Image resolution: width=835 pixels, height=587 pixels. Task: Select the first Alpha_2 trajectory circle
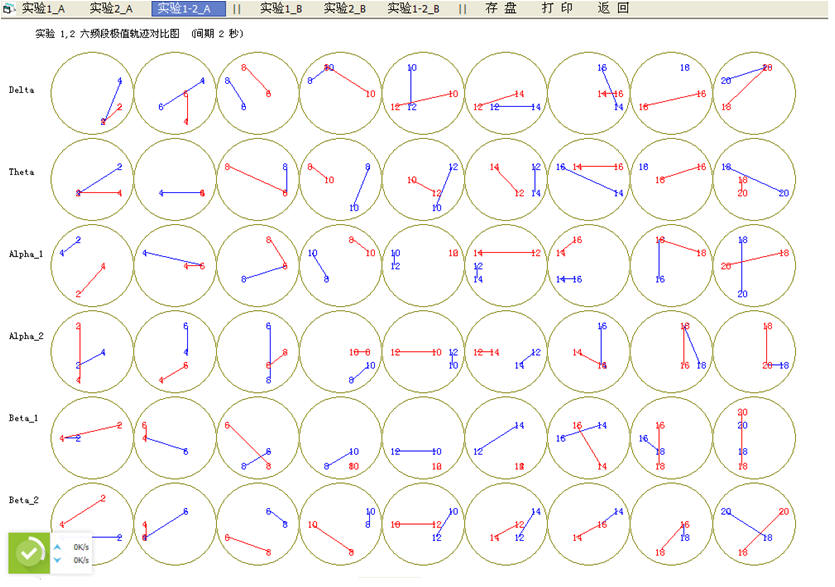[x=92, y=352]
